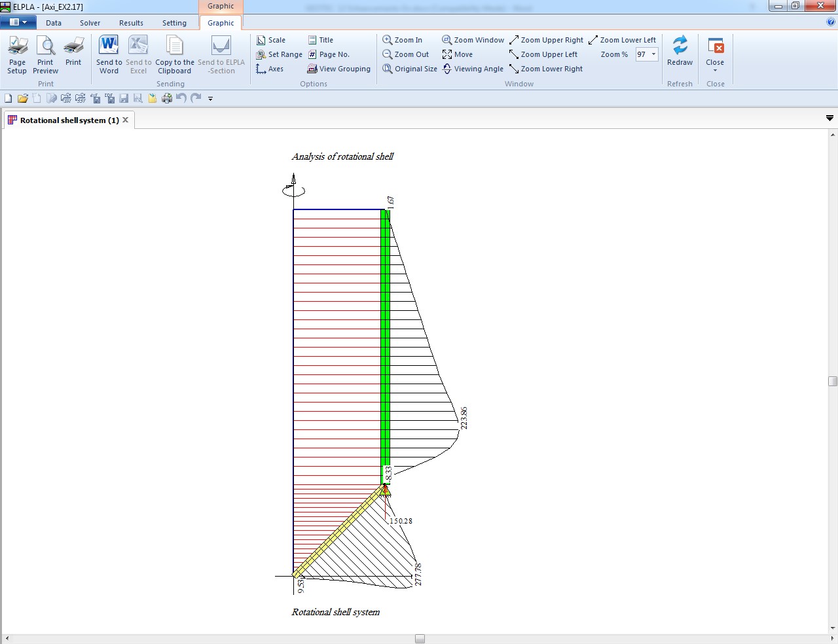
Task: Click New file in quick access toolbar
Action: click(x=8, y=98)
